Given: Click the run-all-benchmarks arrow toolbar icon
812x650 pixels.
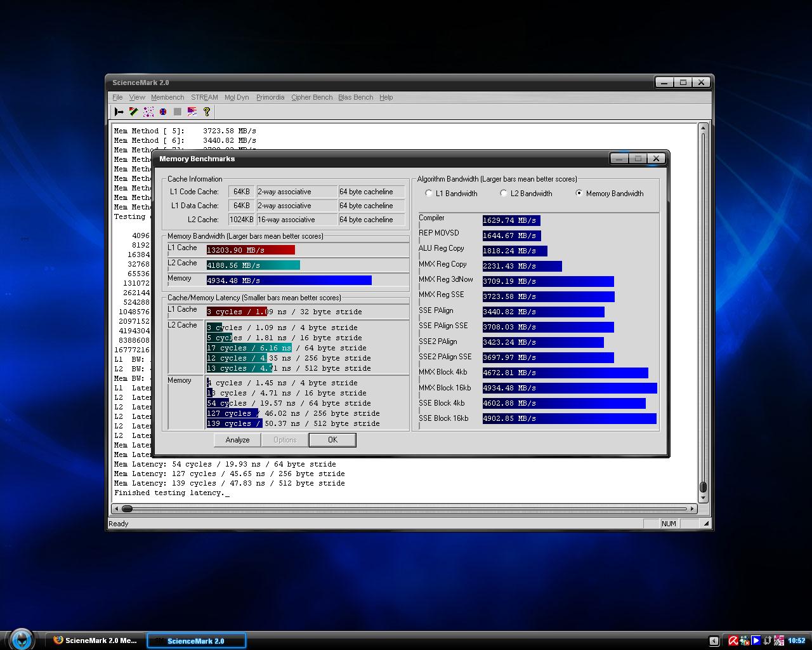Looking at the screenshot, I should (x=119, y=112).
